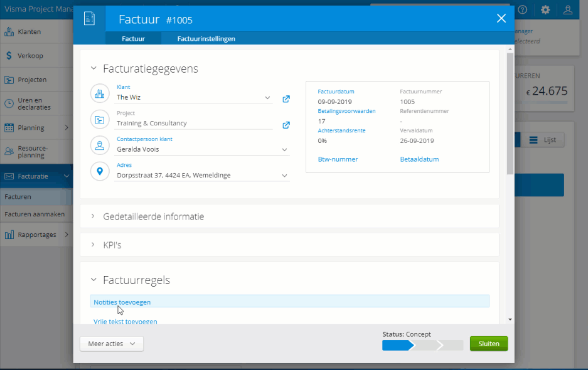The height and width of the screenshot is (370, 588).
Task: Open The Wiz customer in new window
Action: pos(286,99)
